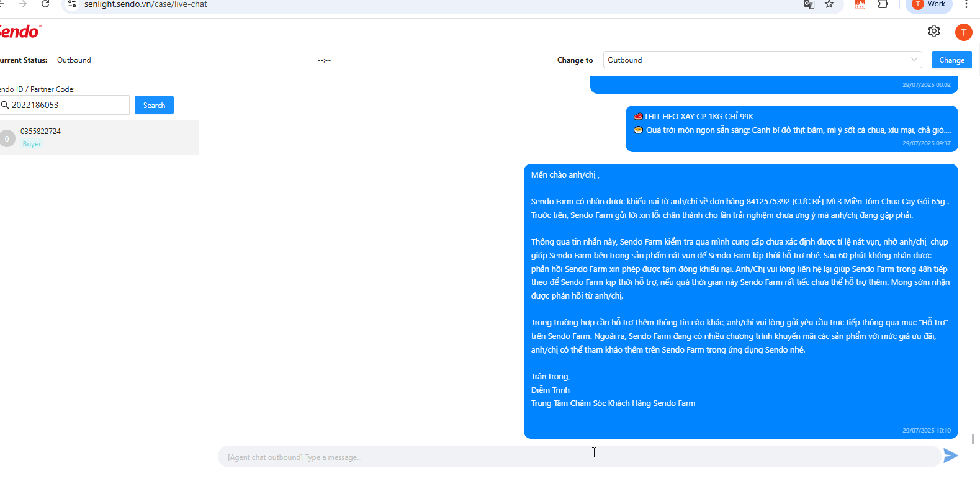
Task: Open the Chrome three-dot menu
Action: click(966, 4)
